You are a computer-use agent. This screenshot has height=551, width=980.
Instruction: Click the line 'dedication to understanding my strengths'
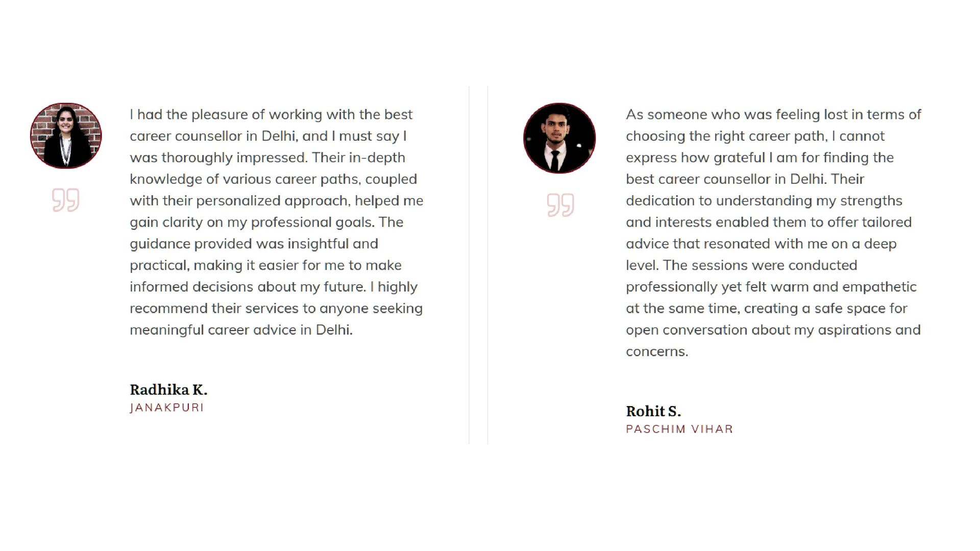point(764,201)
